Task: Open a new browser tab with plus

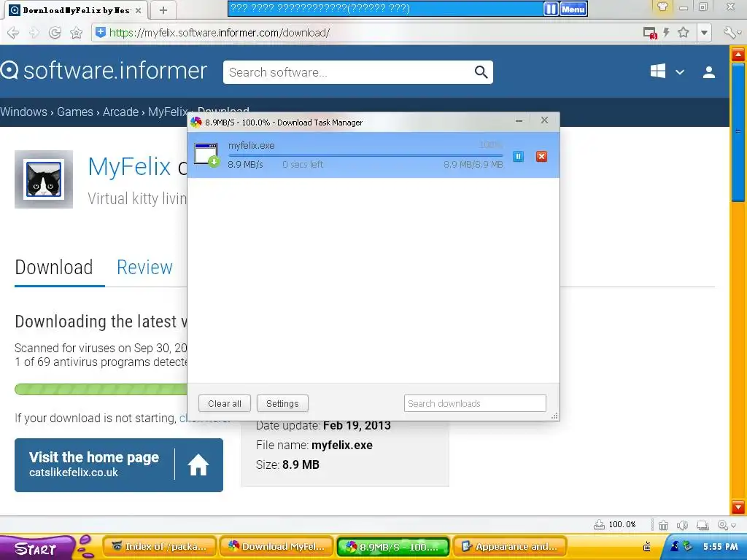Action: (163, 10)
